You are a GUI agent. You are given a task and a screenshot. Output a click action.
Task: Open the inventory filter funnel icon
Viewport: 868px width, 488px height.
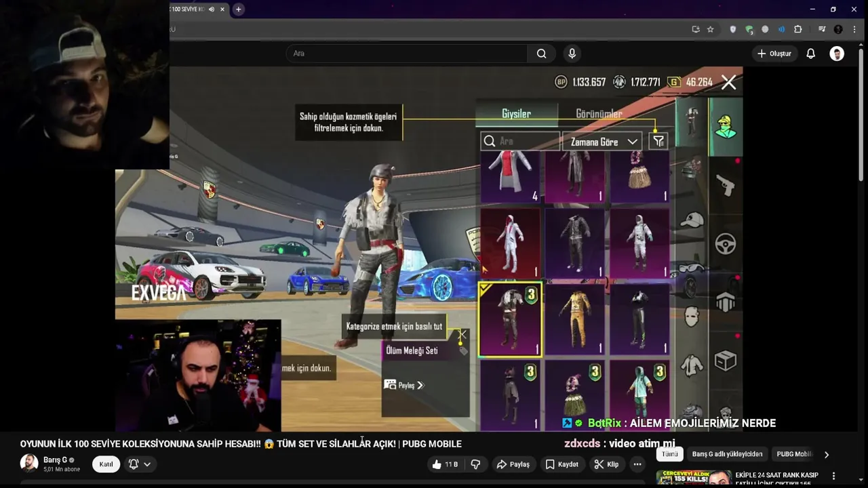pyautogui.click(x=658, y=141)
